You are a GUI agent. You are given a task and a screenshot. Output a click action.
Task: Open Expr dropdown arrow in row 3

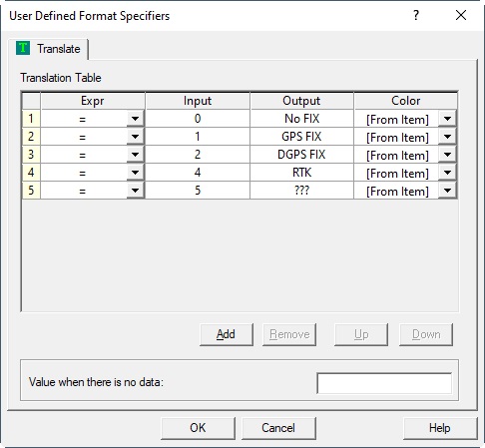tap(135, 155)
